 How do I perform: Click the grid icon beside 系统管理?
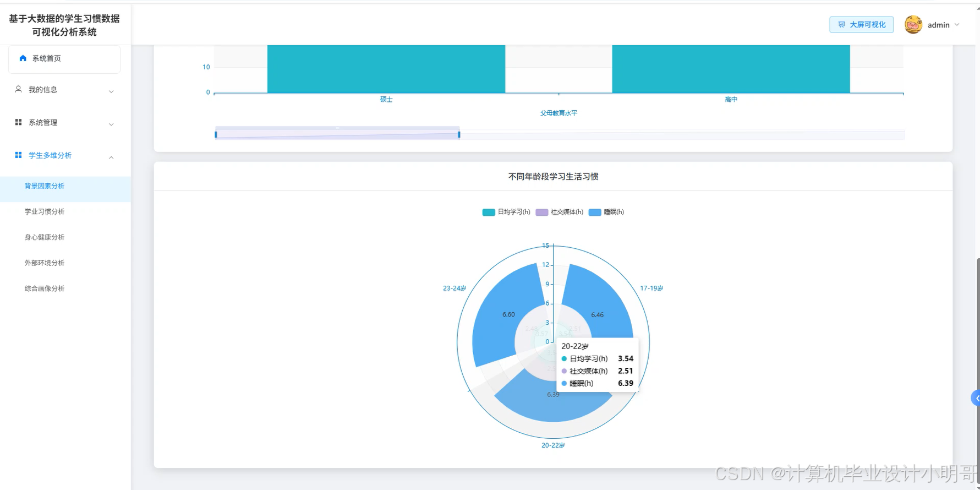(x=18, y=122)
